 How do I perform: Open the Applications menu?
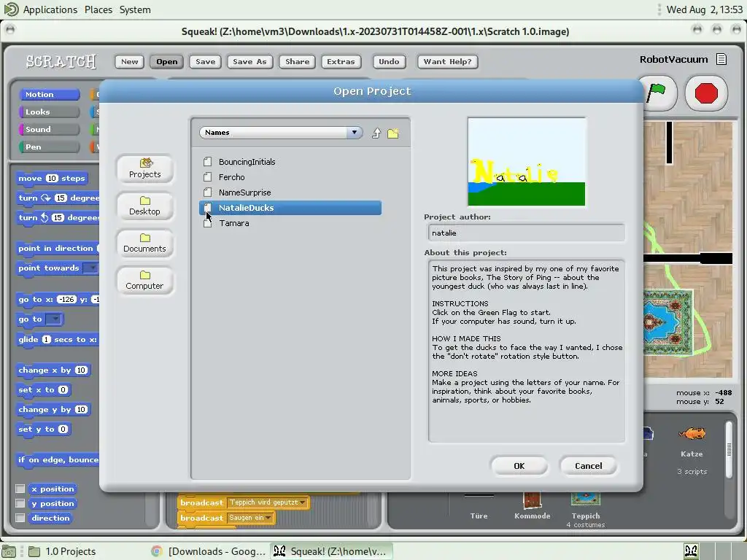click(50, 9)
